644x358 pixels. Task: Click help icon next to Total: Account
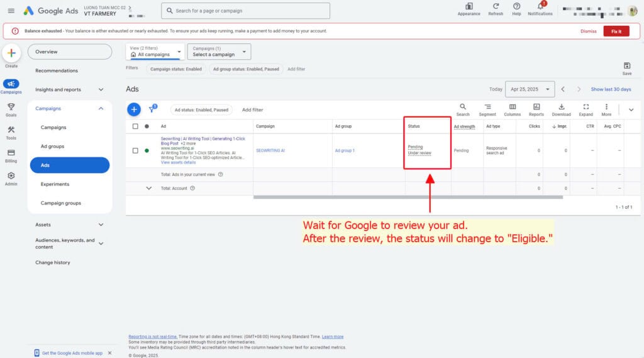(192, 188)
